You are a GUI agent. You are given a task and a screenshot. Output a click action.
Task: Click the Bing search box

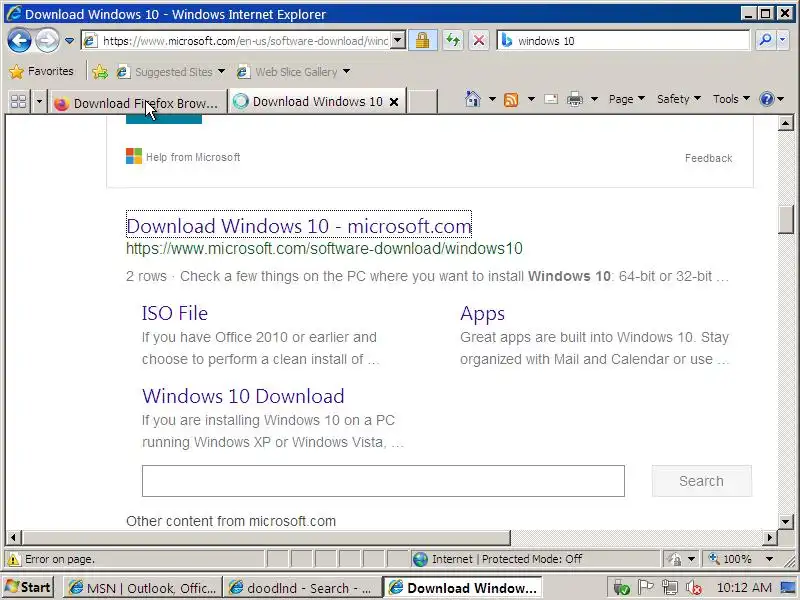632,40
